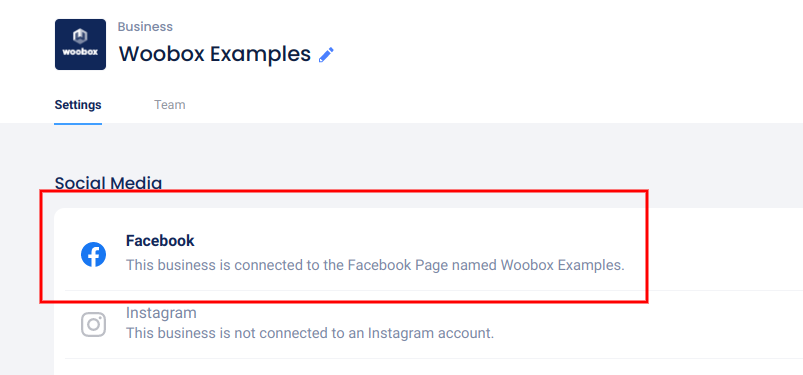Click the woobox wordmark in the logo
803x375 pixels.
point(80,52)
